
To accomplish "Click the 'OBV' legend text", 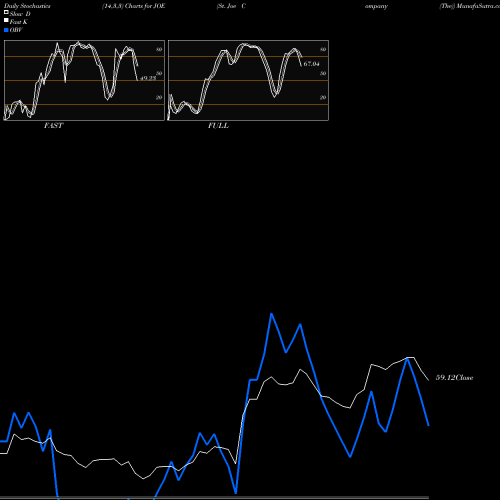I will pyautogui.click(x=16, y=30).
